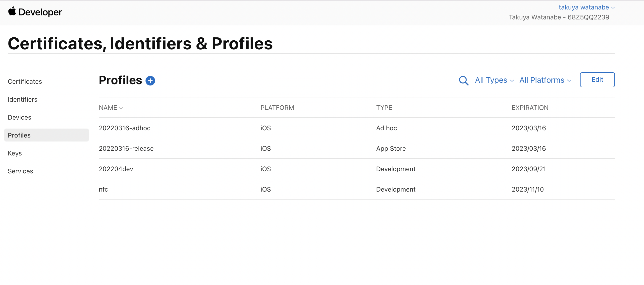Viewport: 644px width, 285px height.
Task: Add a new profile with plus icon
Action: (150, 80)
